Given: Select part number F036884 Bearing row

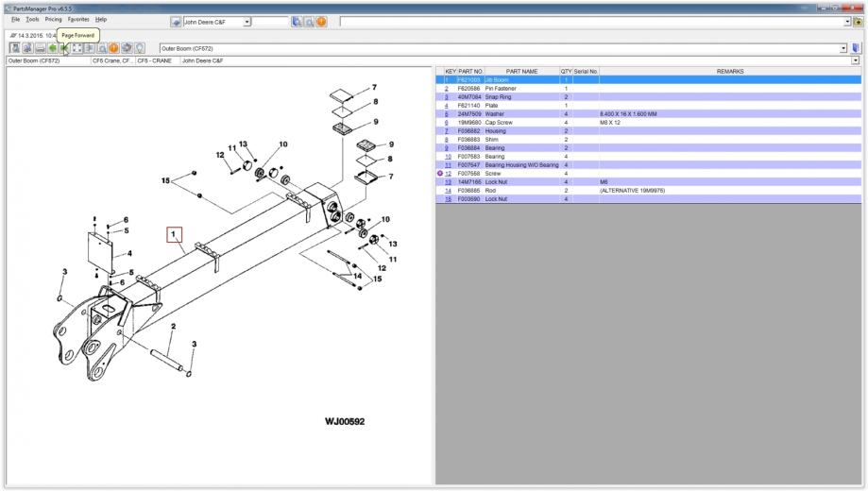Looking at the screenshot, I should pyautogui.click(x=648, y=148).
